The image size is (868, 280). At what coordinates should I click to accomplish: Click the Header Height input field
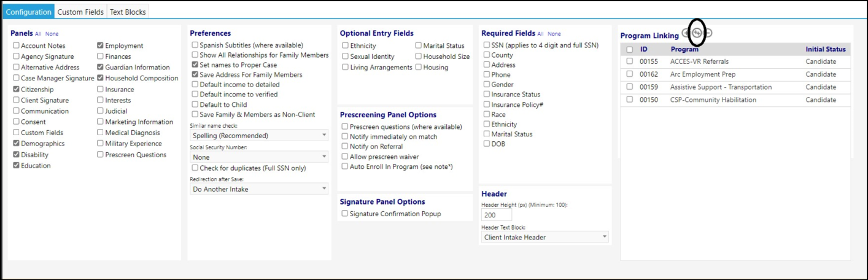pos(497,216)
